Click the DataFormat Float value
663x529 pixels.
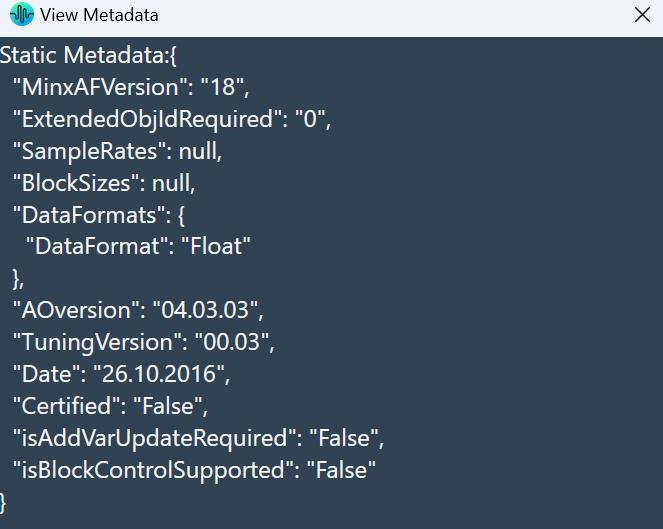pyautogui.click(x=216, y=246)
